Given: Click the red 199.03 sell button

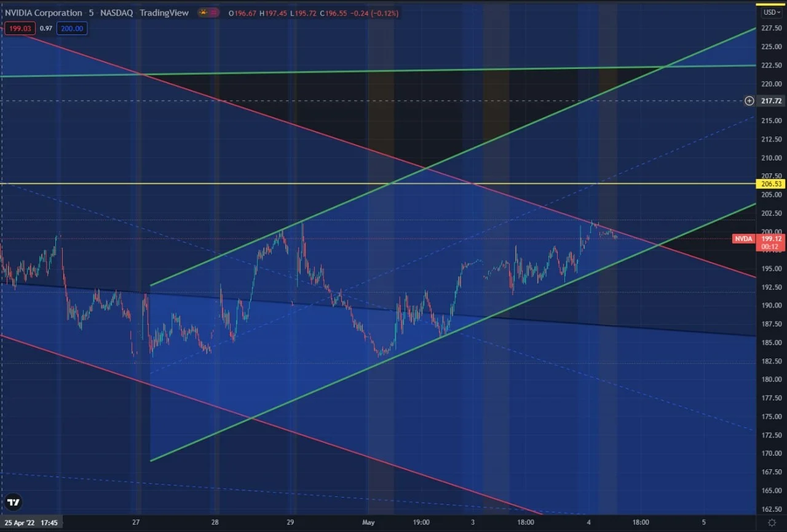Looking at the screenshot, I should click(x=19, y=28).
